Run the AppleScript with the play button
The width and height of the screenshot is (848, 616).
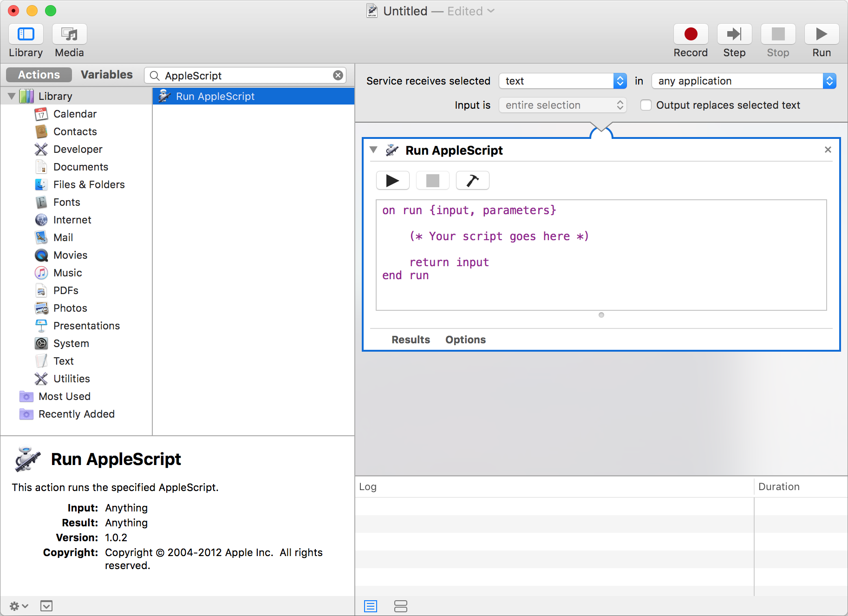click(393, 180)
